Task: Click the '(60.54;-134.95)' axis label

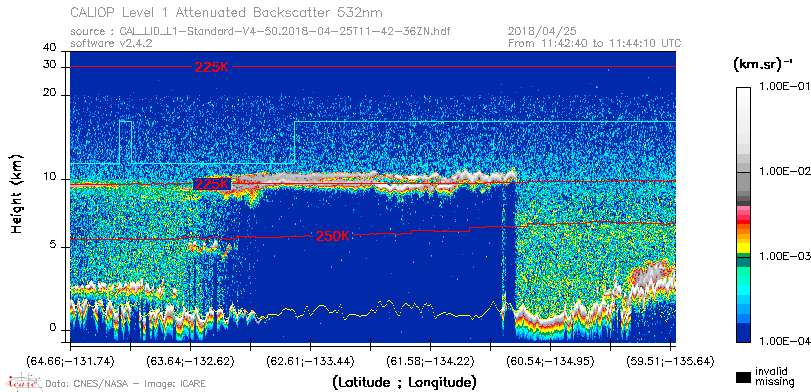Action: click(550, 361)
